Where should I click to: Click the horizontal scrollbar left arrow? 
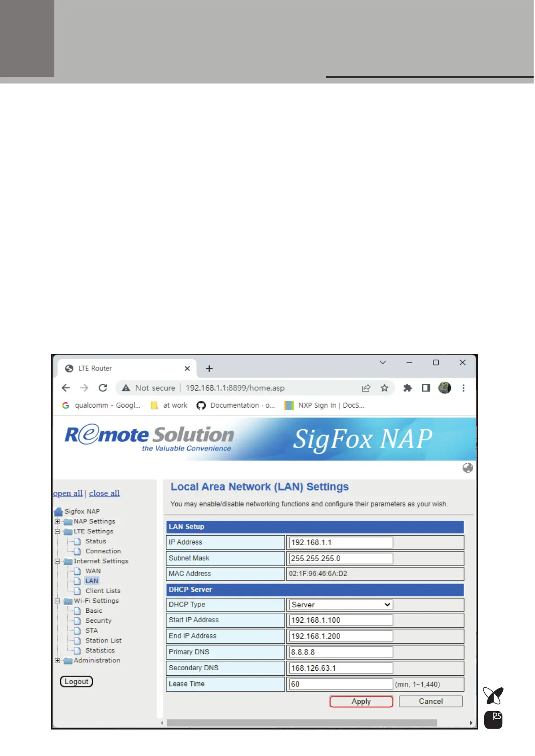click(162, 723)
